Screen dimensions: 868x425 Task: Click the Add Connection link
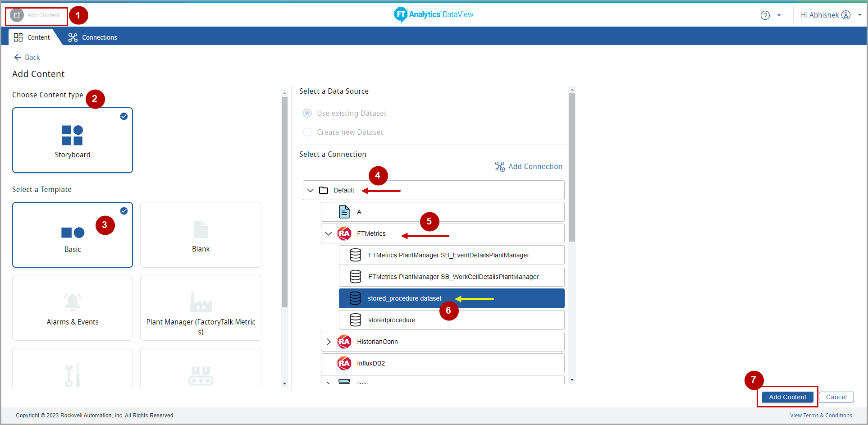click(529, 166)
